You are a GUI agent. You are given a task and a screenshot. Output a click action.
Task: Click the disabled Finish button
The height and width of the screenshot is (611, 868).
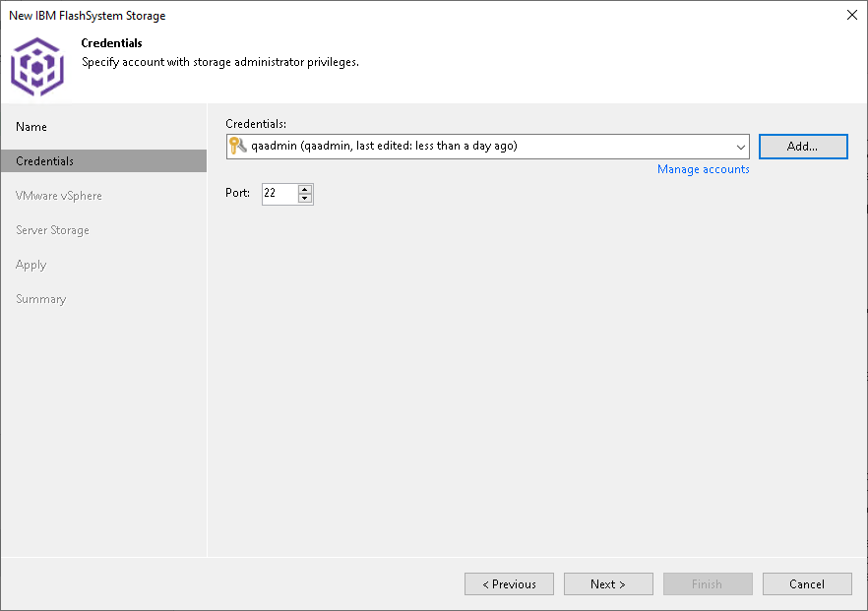pyautogui.click(x=708, y=584)
